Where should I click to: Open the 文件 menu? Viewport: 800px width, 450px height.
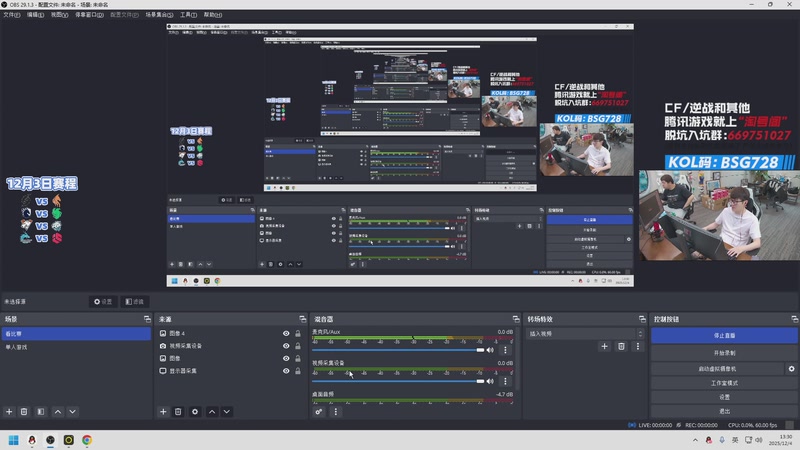(12, 15)
